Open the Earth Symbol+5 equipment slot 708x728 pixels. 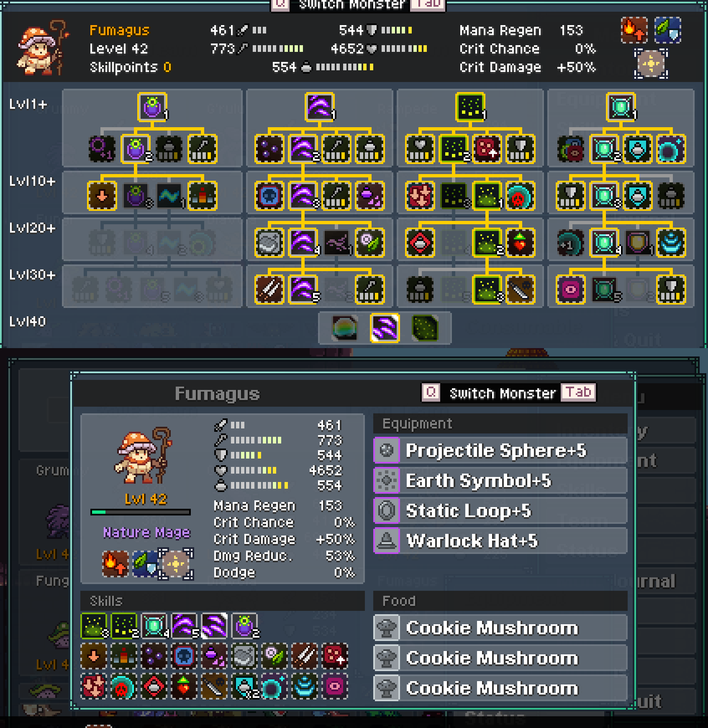click(x=500, y=481)
